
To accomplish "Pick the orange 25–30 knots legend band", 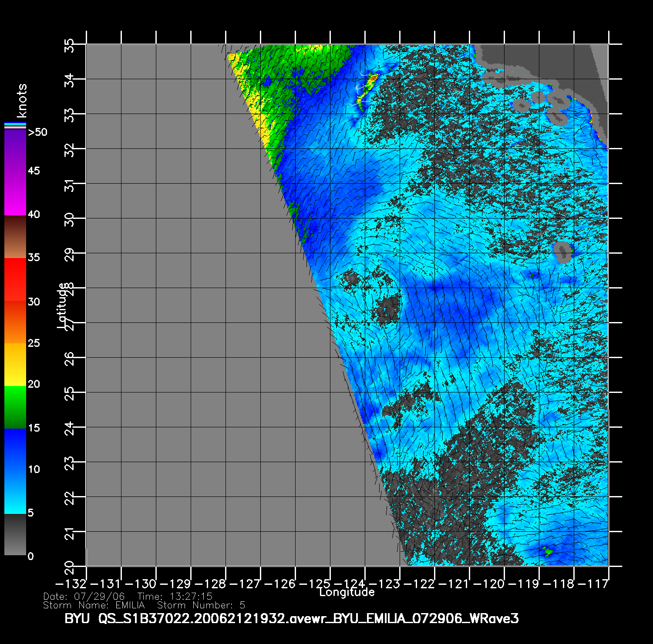I will (x=15, y=322).
